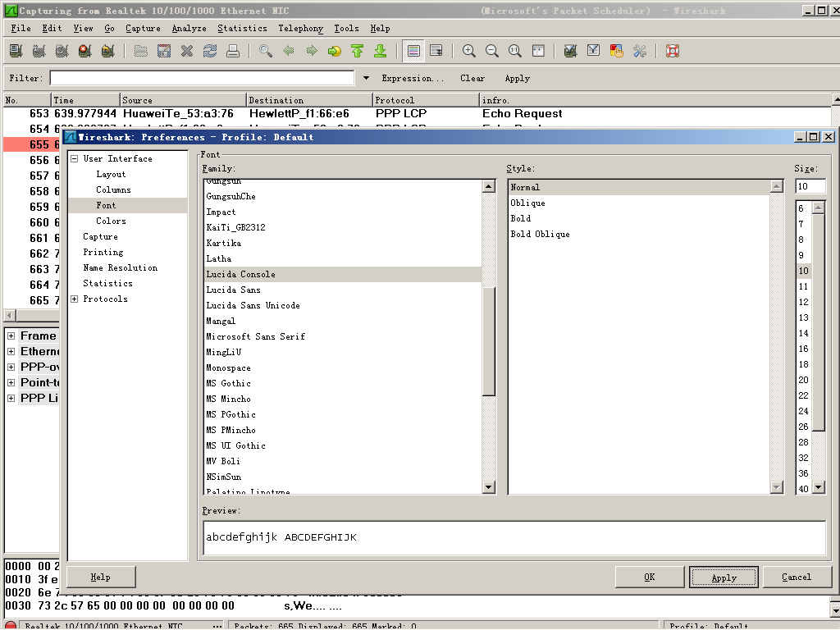Click the start new capture icon
The image size is (840, 630).
pos(62,51)
